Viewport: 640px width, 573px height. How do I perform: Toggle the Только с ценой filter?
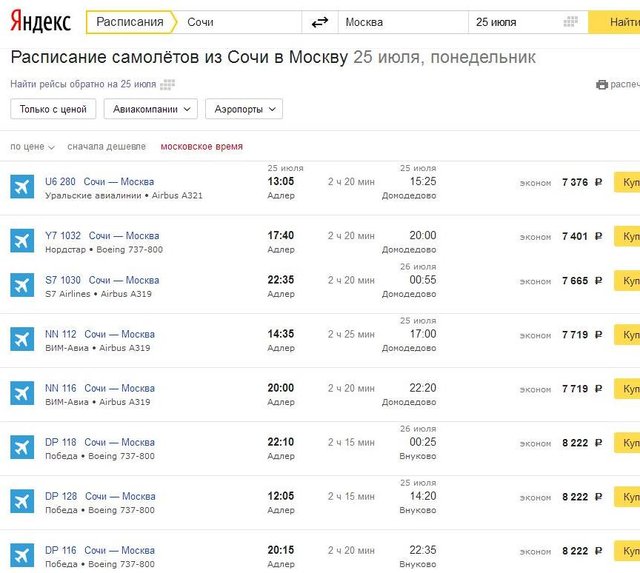[53, 109]
